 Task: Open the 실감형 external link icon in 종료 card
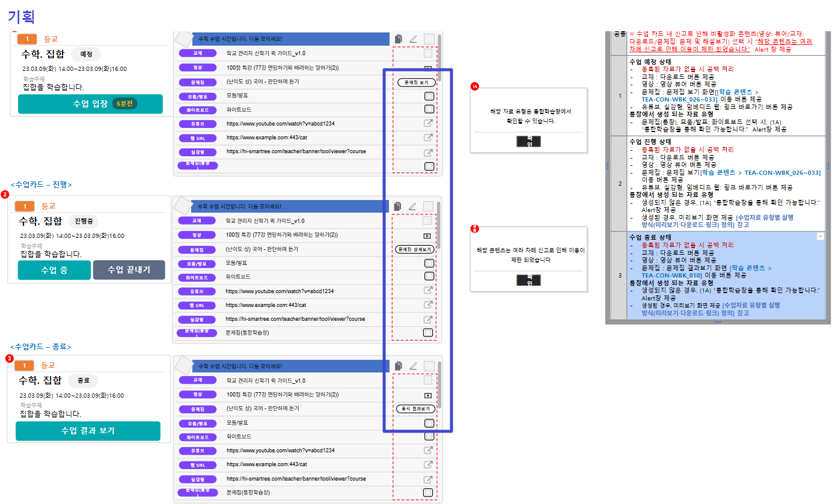pyautogui.click(x=428, y=479)
